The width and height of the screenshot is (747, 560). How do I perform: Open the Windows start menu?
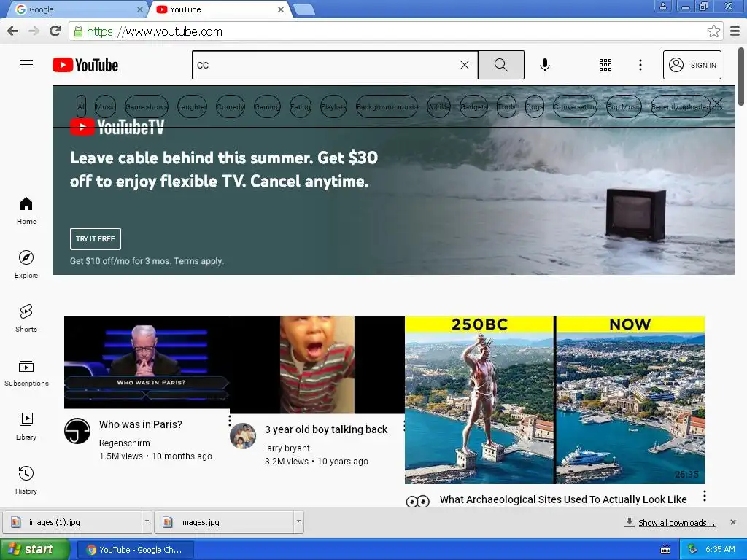tap(35, 550)
